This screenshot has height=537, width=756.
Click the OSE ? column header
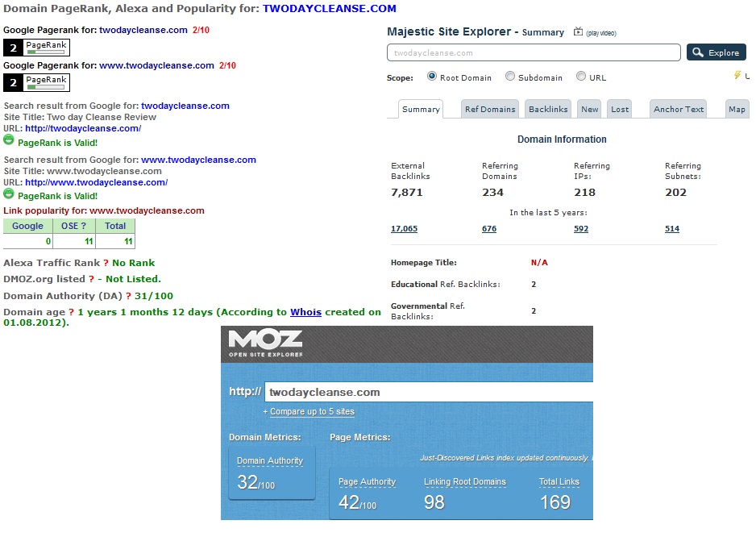pyautogui.click(x=74, y=226)
